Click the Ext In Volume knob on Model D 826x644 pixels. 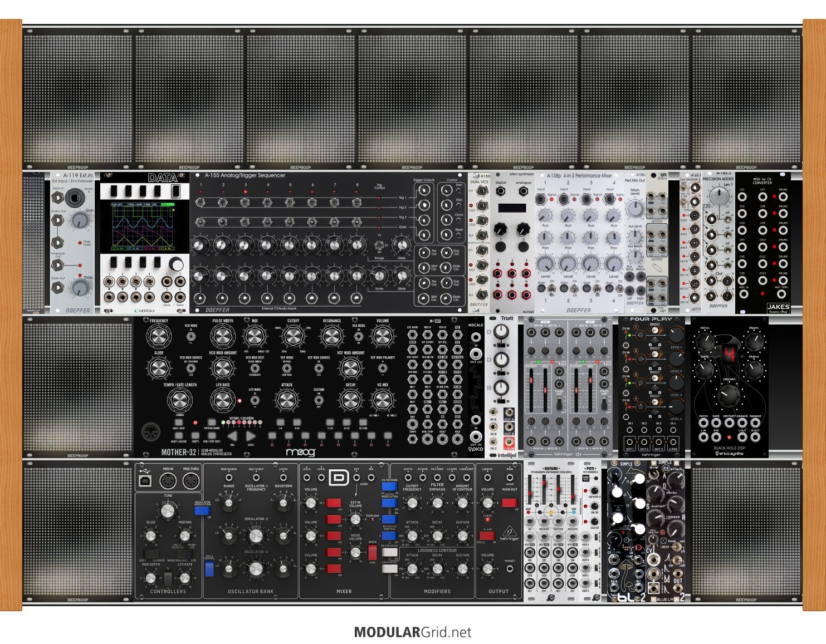point(355,520)
